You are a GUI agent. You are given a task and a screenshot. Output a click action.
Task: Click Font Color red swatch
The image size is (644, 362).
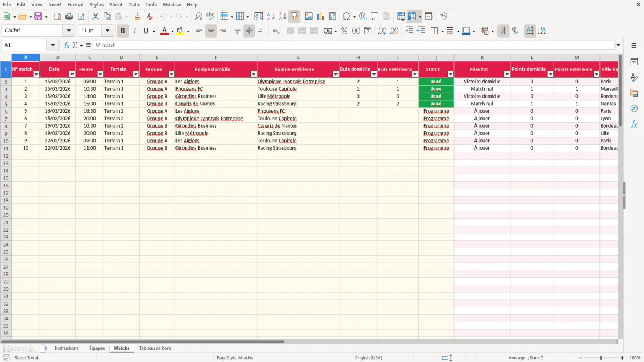pyautogui.click(x=164, y=31)
